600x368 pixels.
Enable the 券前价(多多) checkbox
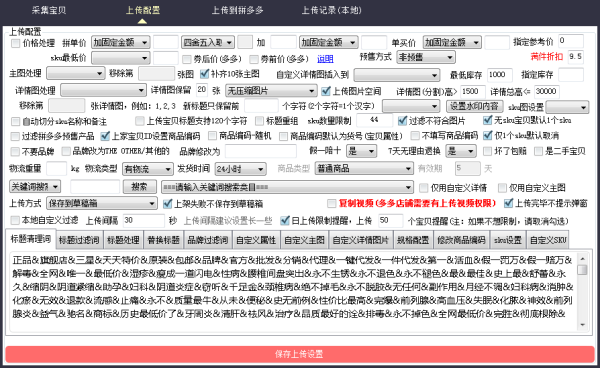pyautogui.click(x=254, y=59)
